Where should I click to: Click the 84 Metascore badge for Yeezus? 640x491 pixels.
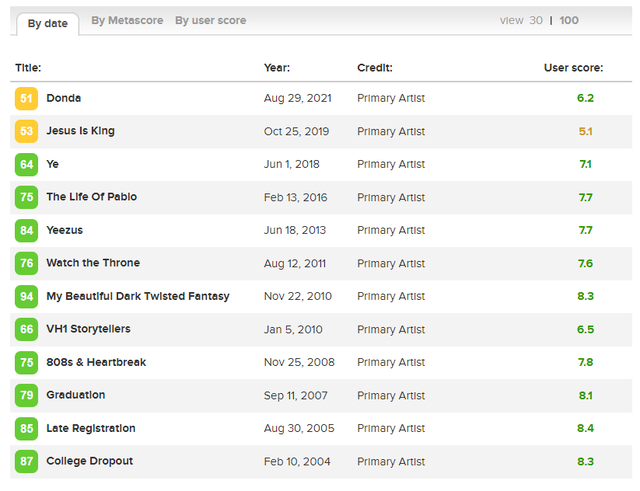pos(26,231)
